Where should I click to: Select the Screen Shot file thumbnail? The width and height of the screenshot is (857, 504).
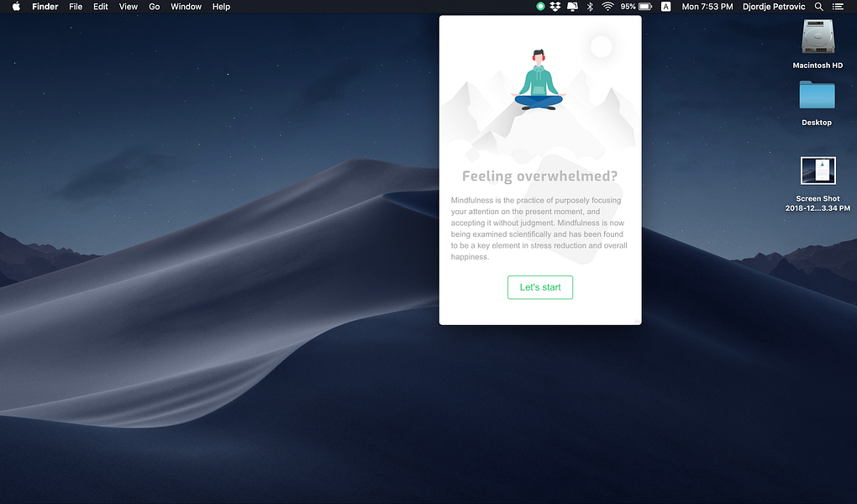coord(818,171)
